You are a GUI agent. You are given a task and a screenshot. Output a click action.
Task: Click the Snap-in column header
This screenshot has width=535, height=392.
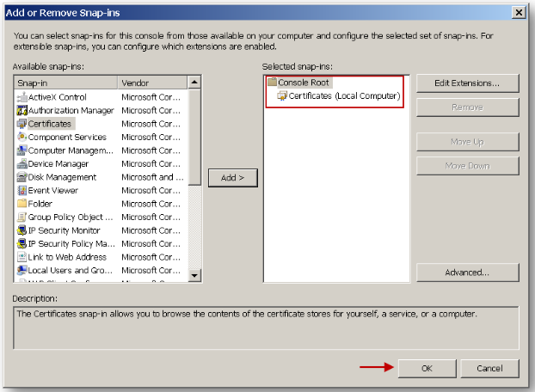click(66, 83)
